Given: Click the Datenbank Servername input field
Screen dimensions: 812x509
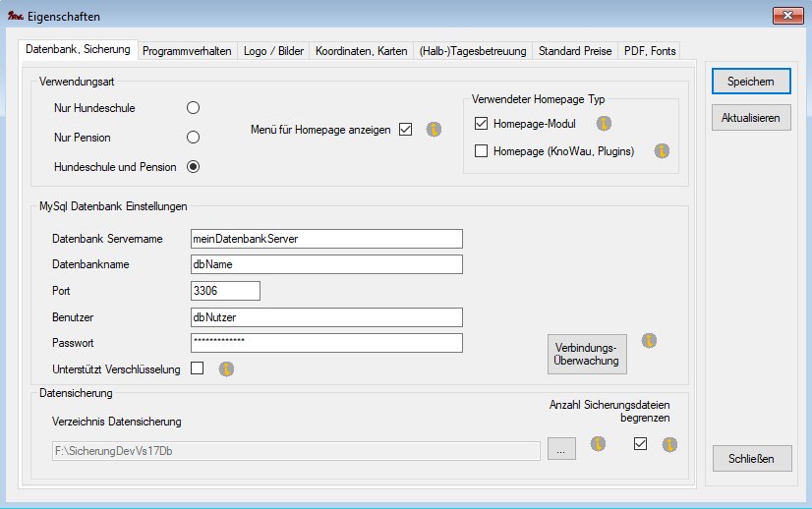Looking at the screenshot, I should click(x=325, y=239).
